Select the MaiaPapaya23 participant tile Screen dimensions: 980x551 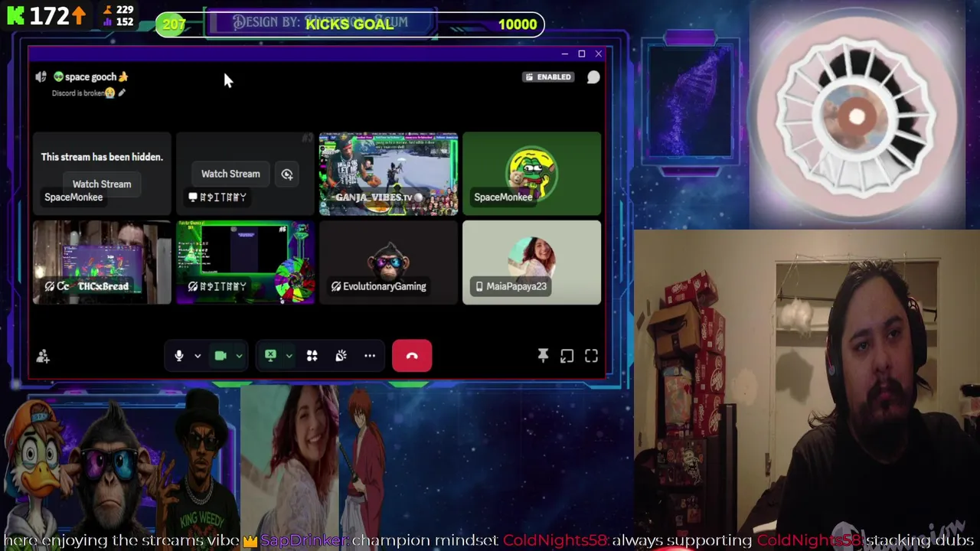tap(531, 262)
